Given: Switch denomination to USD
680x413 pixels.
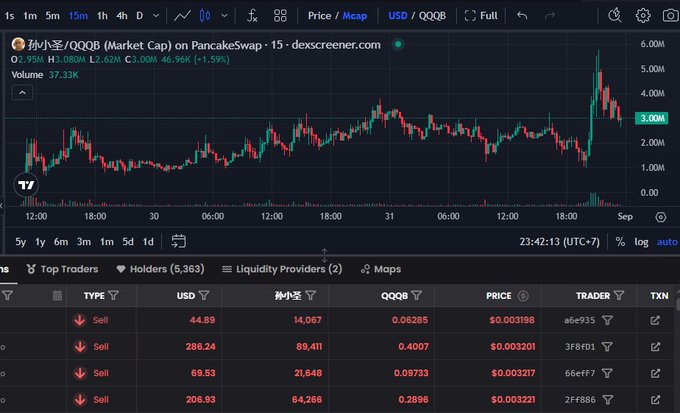Looking at the screenshot, I should tap(398, 16).
